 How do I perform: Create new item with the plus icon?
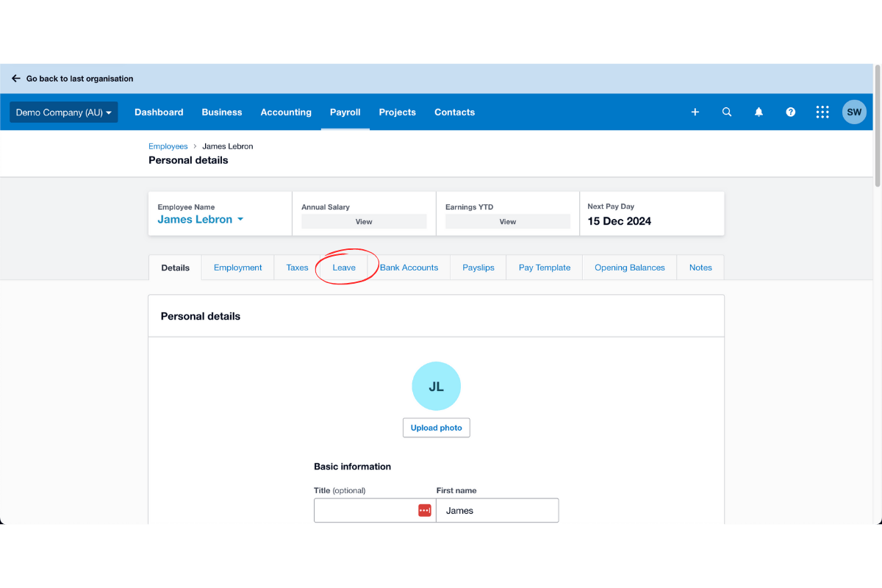click(695, 112)
